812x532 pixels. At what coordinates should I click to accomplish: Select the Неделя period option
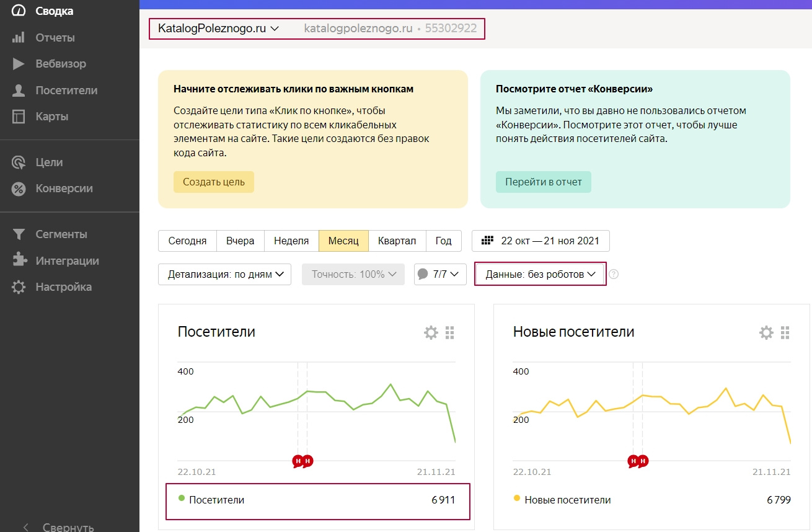coord(291,241)
